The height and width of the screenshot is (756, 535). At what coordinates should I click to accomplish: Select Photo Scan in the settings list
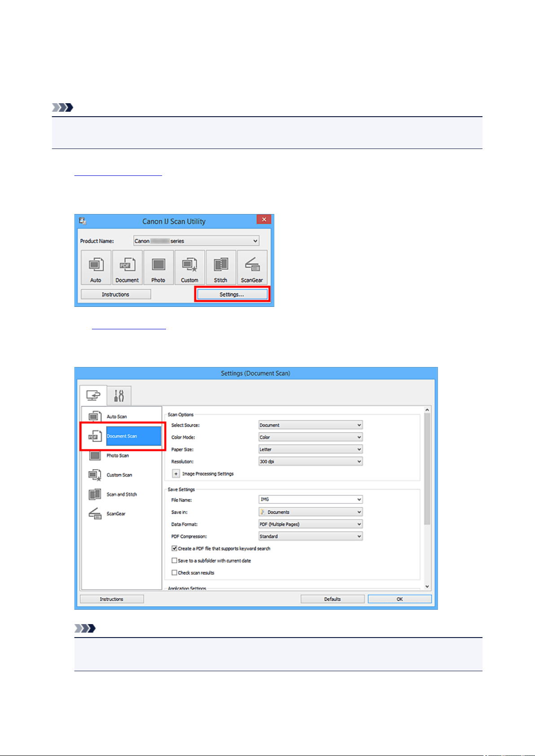pyautogui.click(x=121, y=455)
